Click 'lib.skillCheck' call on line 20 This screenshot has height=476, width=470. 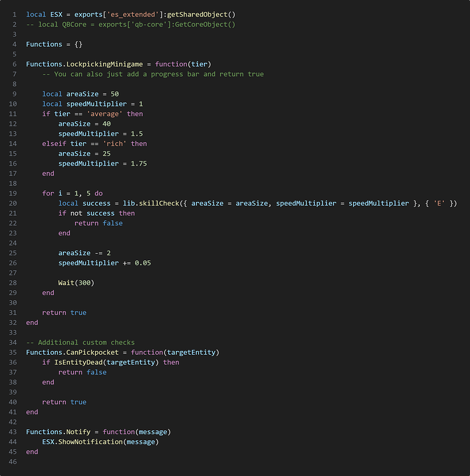(151, 203)
